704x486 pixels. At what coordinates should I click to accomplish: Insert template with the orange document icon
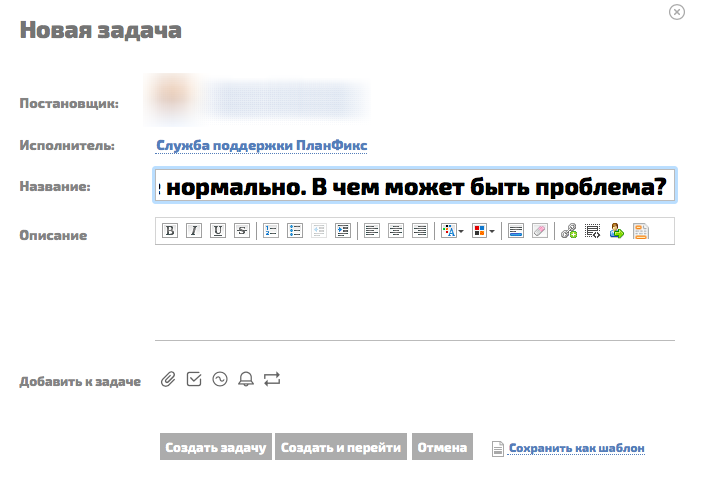[641, 231]
